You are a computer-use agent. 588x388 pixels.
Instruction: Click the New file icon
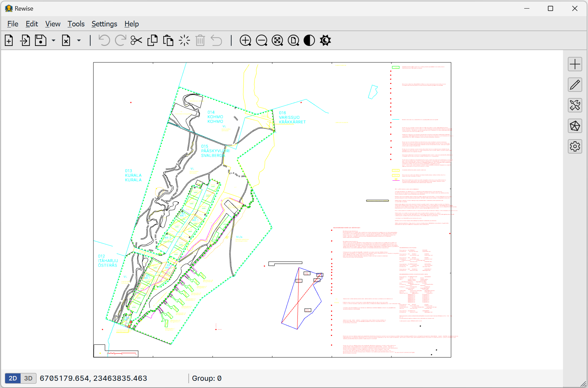click(9, 40)
